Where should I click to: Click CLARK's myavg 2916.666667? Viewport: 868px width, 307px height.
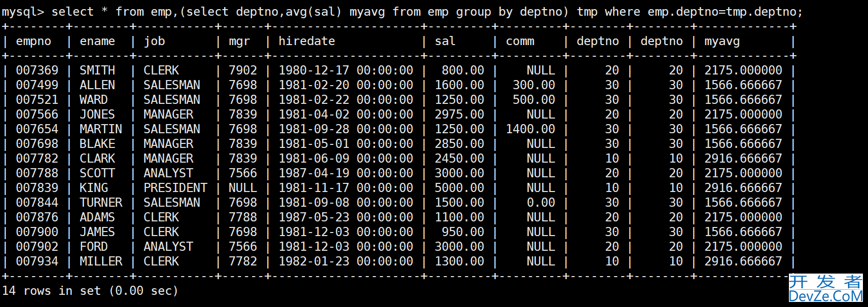[743, 159]
